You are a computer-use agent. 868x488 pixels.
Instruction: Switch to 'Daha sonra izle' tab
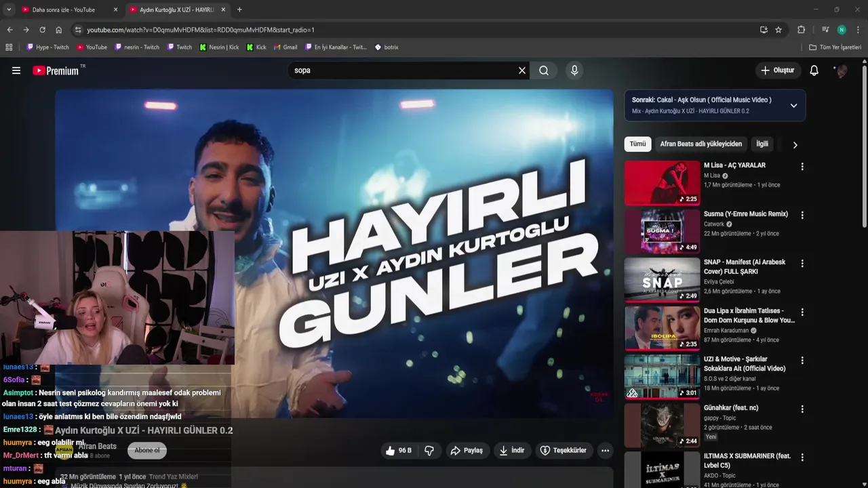pos(70,9)
